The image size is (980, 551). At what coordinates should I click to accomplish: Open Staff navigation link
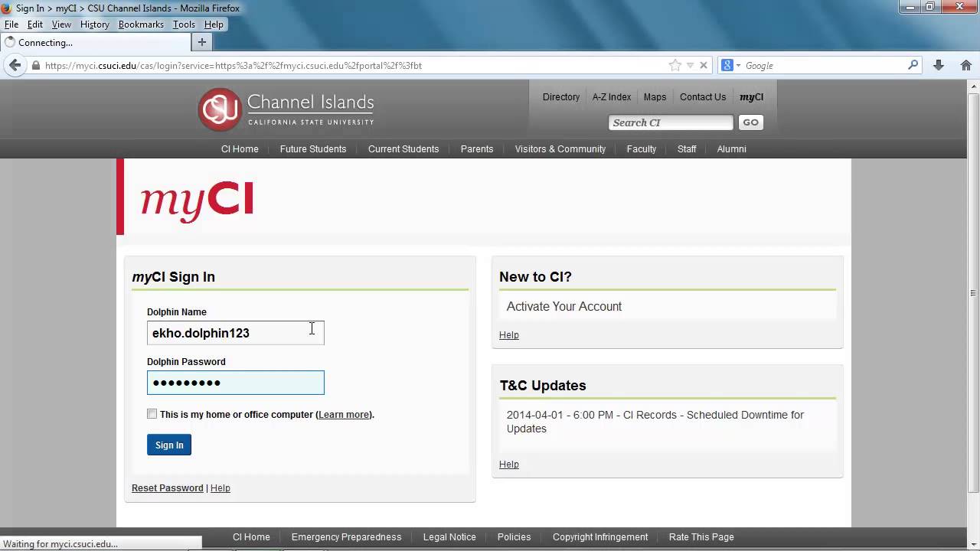pyautogui.click(x=687, y=149)
